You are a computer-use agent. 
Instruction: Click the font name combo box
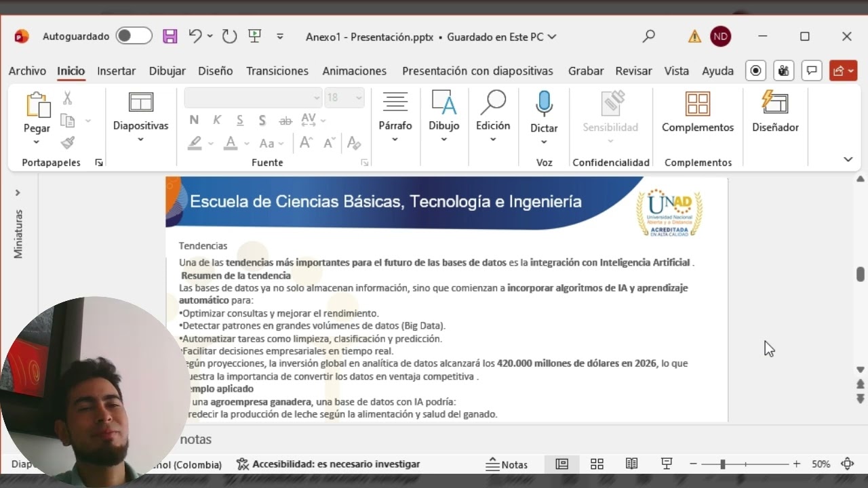pyautogui.click(x=253, y=98)
